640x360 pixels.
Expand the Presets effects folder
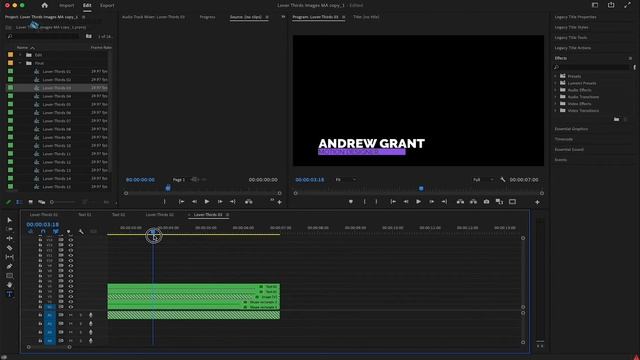click(556, 76)
